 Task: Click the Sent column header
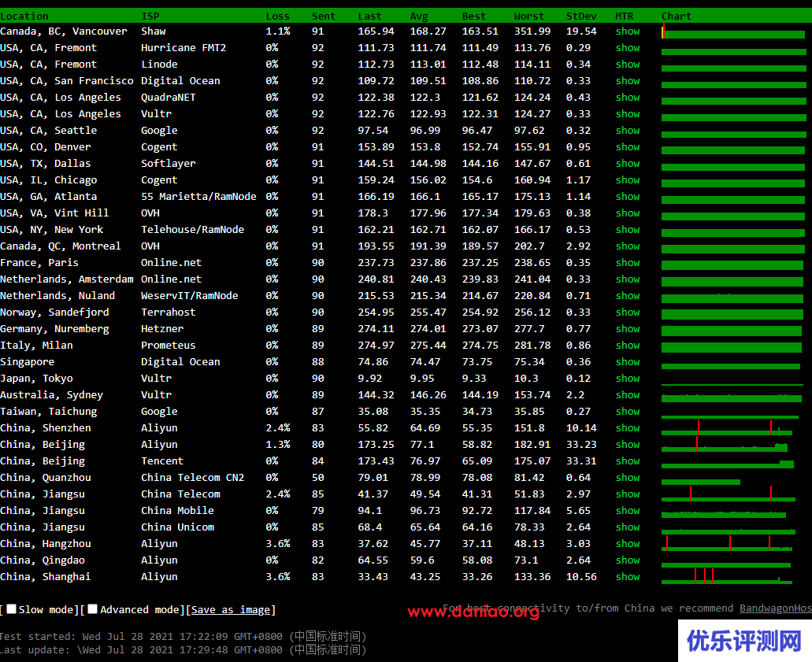324,16
